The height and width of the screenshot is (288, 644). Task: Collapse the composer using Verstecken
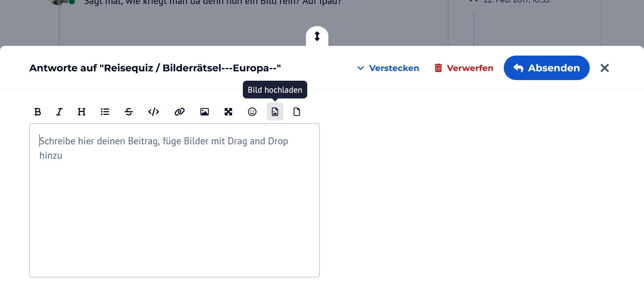pos(388,68)
